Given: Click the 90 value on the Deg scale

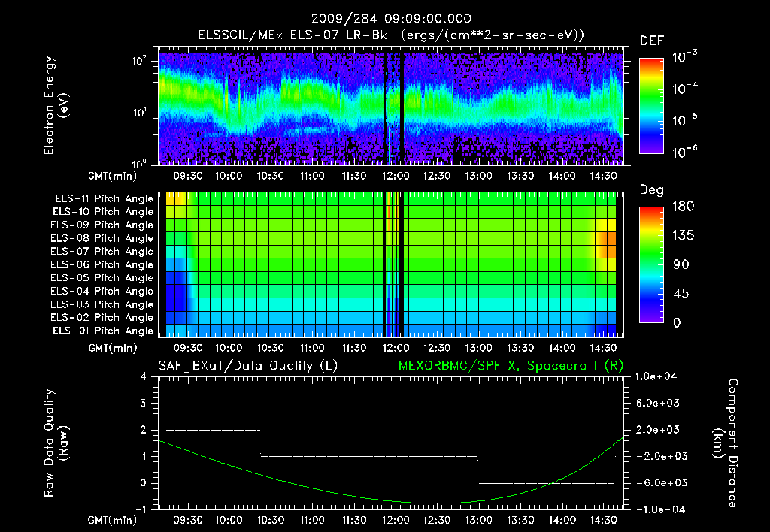Looking at the screenshot, I should coord(681,265).
